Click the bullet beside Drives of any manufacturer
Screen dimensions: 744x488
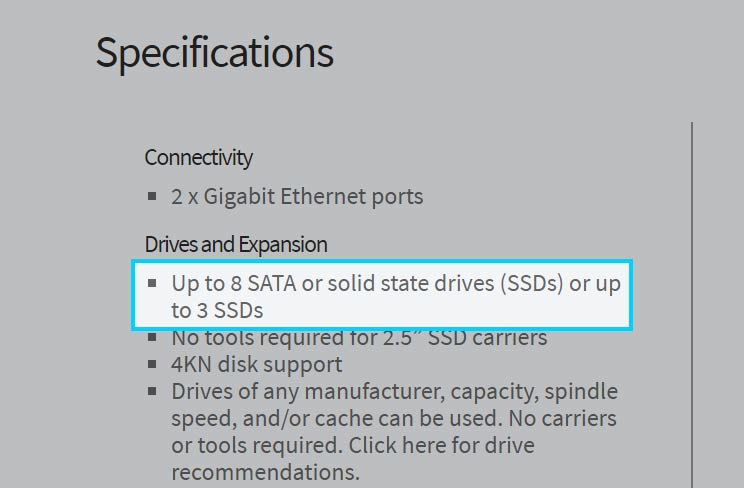152,391
